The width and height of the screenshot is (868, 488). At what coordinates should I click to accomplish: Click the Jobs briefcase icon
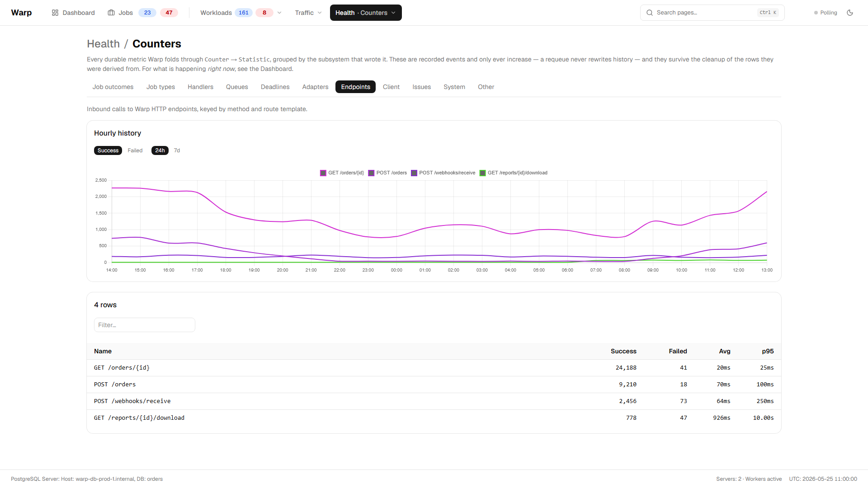tap(111, 13)
